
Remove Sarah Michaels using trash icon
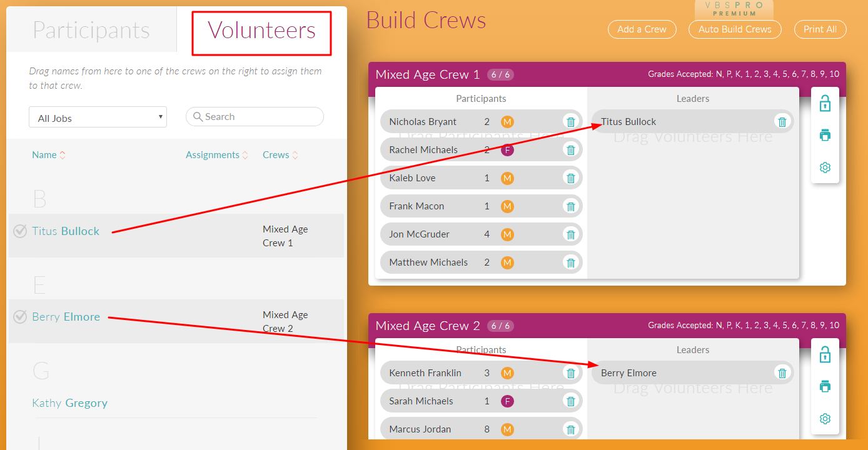pyautogui.click(x=570, y=401)
